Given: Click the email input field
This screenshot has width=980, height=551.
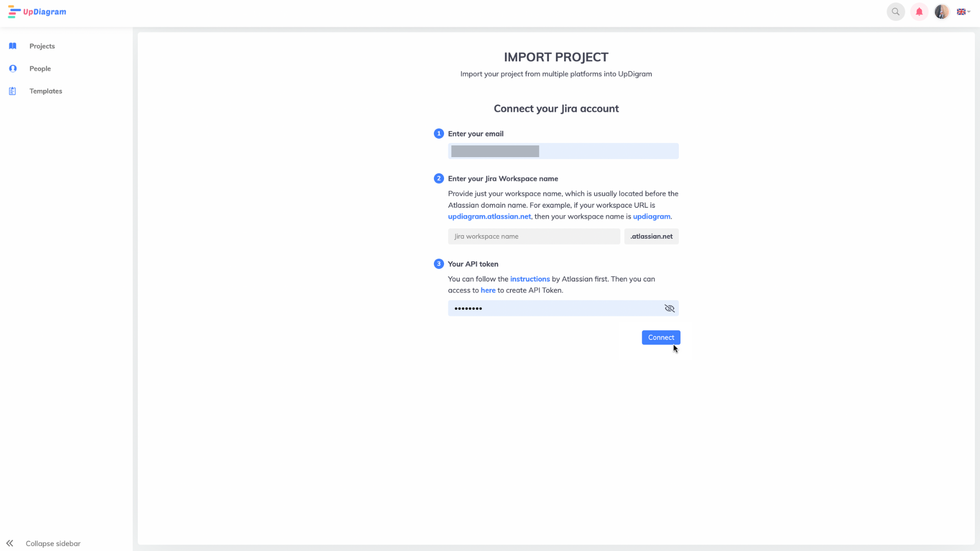Looking at the screenshot, I should tap(563, 151).
